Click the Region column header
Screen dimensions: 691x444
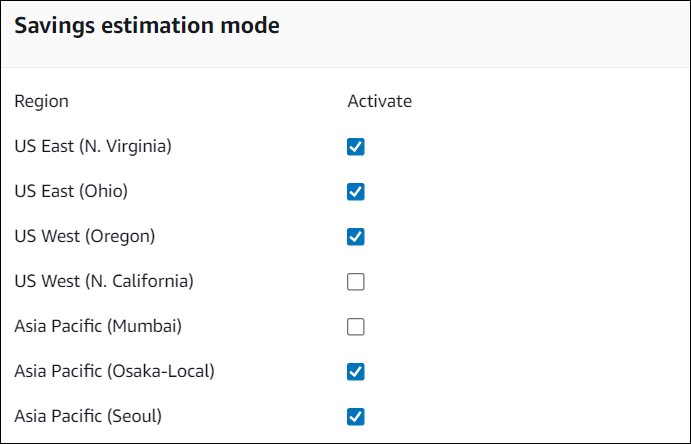41,101
